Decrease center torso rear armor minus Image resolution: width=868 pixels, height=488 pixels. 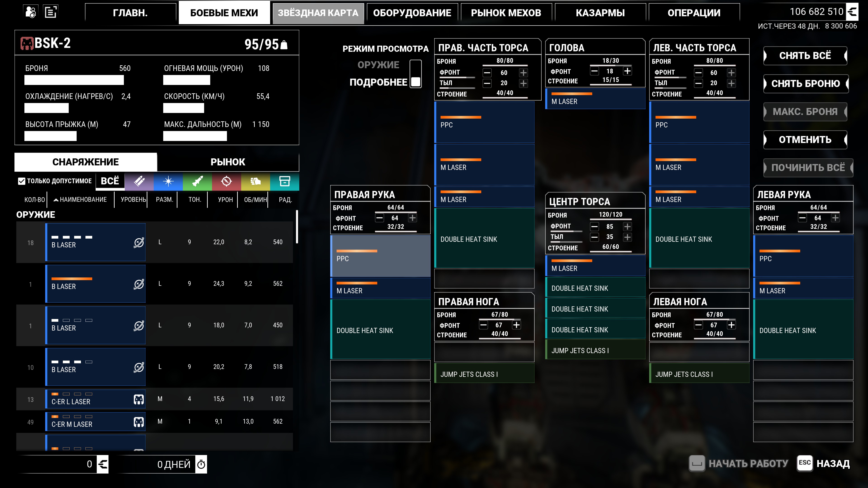pyautogui.click(x=594, y=237)
